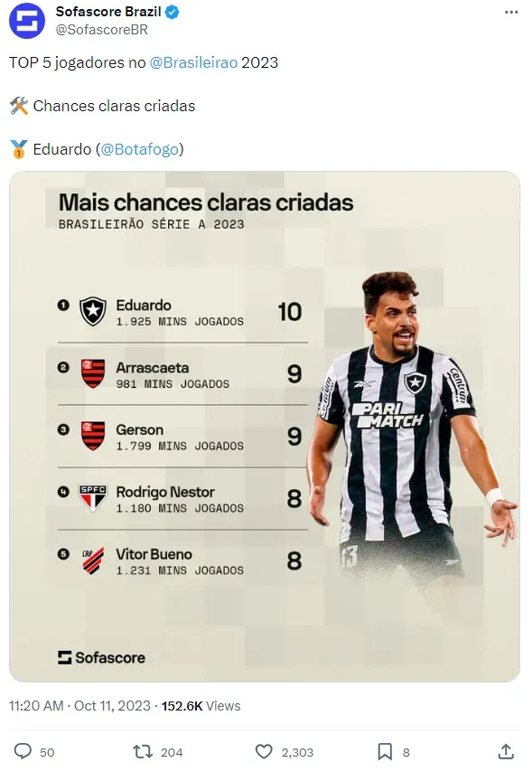Like the tweet with the heart icon

pyautogui.click(x=264, y=751)
